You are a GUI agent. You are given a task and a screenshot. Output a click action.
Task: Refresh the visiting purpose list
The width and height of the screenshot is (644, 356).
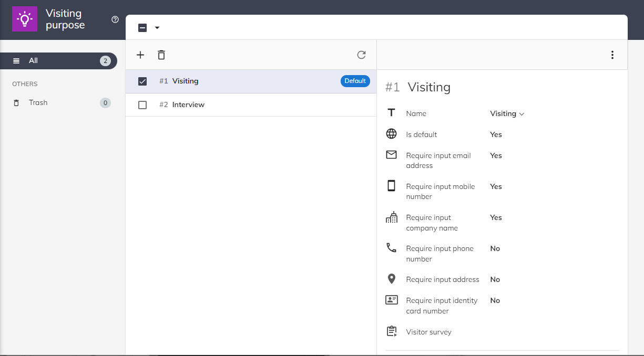point(361,55)
